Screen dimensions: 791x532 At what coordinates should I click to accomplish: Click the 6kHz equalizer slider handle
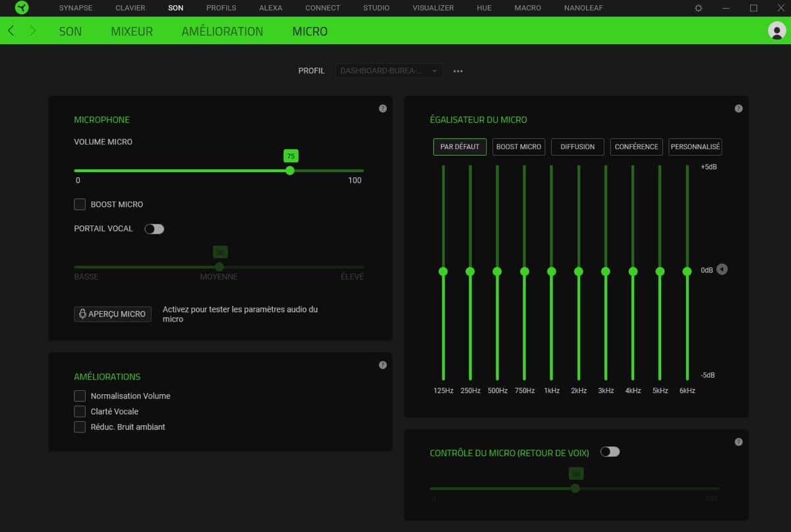pos(687,271)
